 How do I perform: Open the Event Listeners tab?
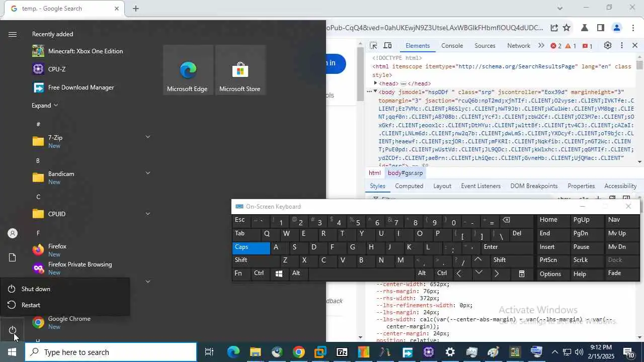click(481, 186)
